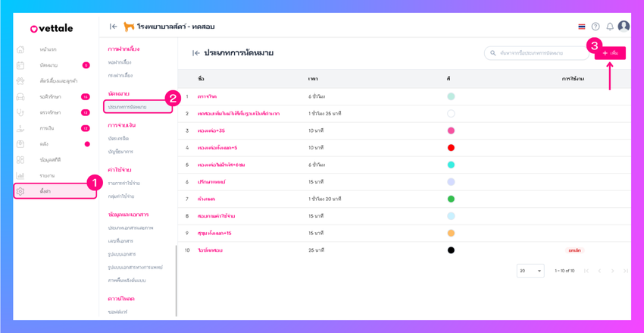
Task: Open the home page from sidebar house icon
Action: tap(20, 50)
